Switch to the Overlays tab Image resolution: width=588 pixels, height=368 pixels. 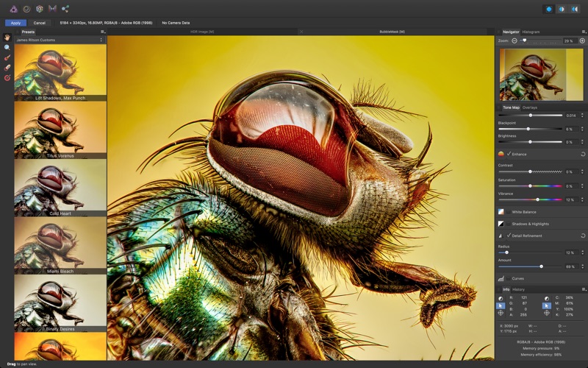[x=529, y=107]
